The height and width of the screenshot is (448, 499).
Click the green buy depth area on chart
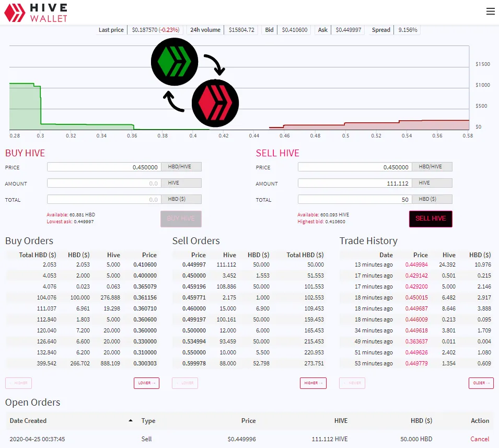tap(25, 107)
